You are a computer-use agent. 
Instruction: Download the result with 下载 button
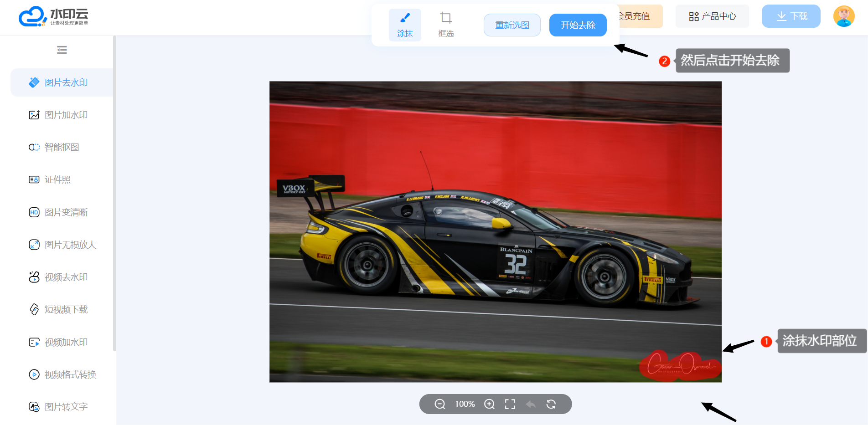point(791,16)
